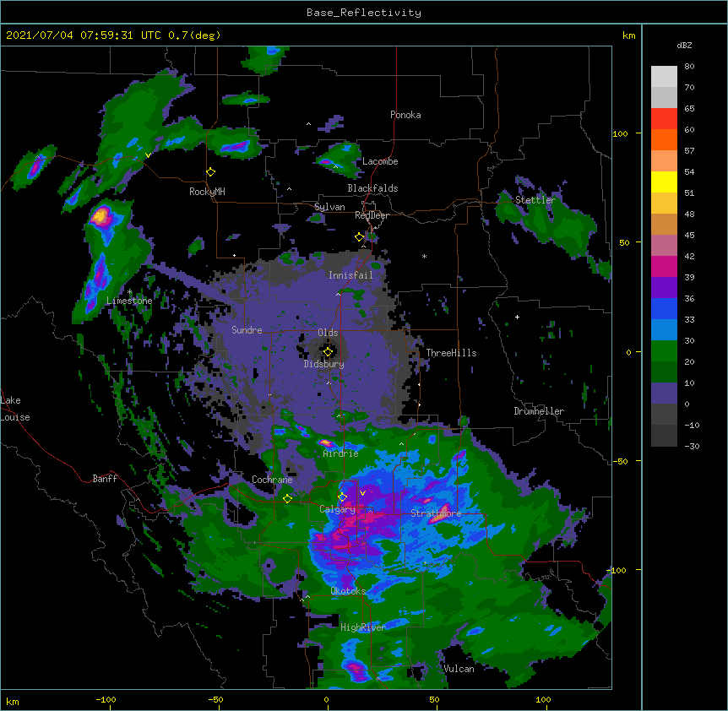
Task: Click the yellow diamond marker above Calgary label
Action: click(342, 497)
